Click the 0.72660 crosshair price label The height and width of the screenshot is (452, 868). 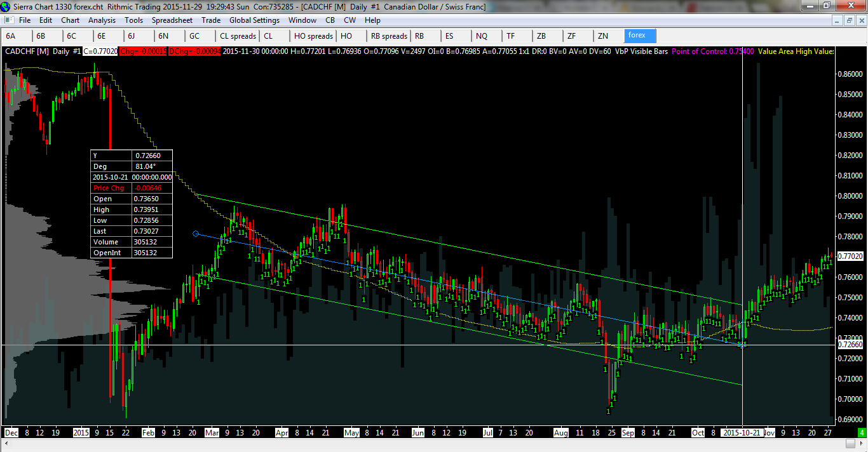click(850, 345)
